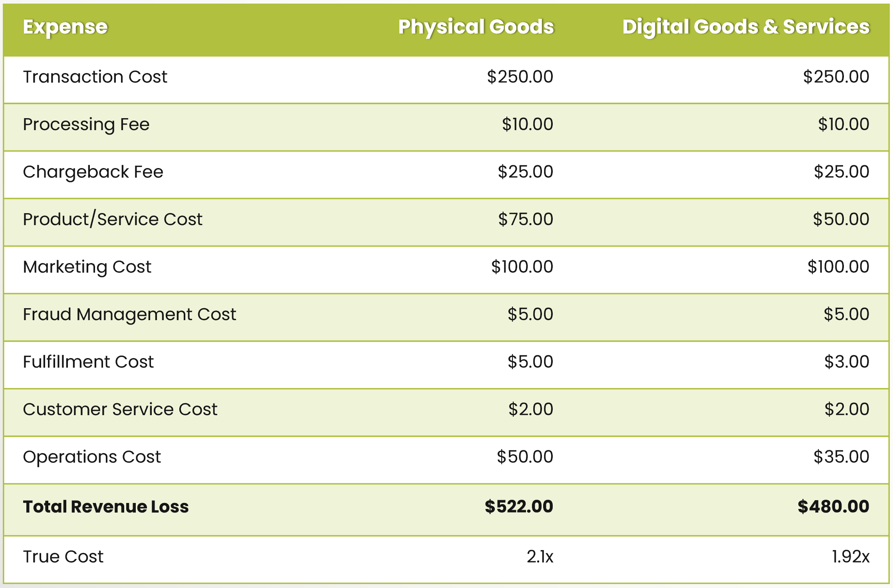Click the Digital Goods & Services header
The height and width of the screenshot is (588, 893).
click(746, 28)
